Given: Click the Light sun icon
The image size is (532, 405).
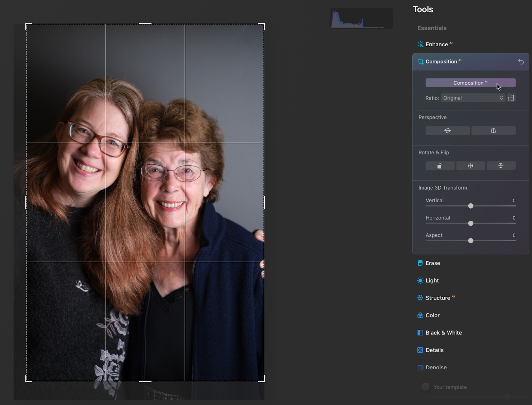Looking at the screenshot, I should click(x=420, y=281).
